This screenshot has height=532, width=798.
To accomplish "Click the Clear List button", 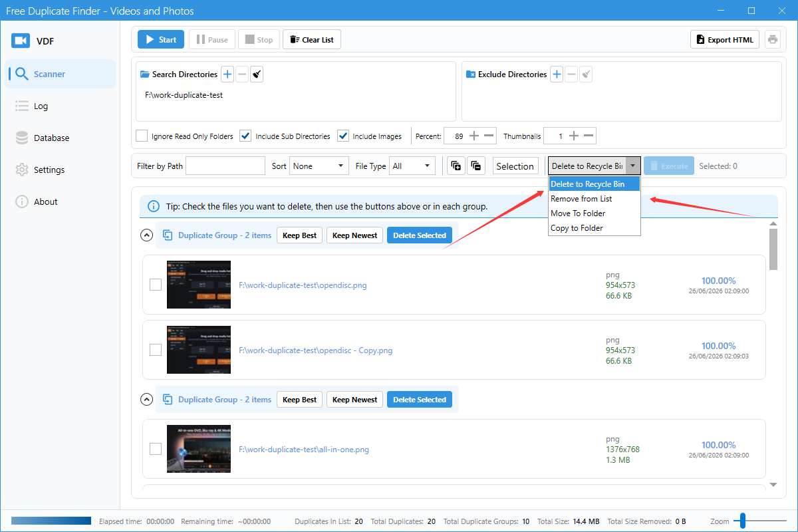I will tap(312, 40).
